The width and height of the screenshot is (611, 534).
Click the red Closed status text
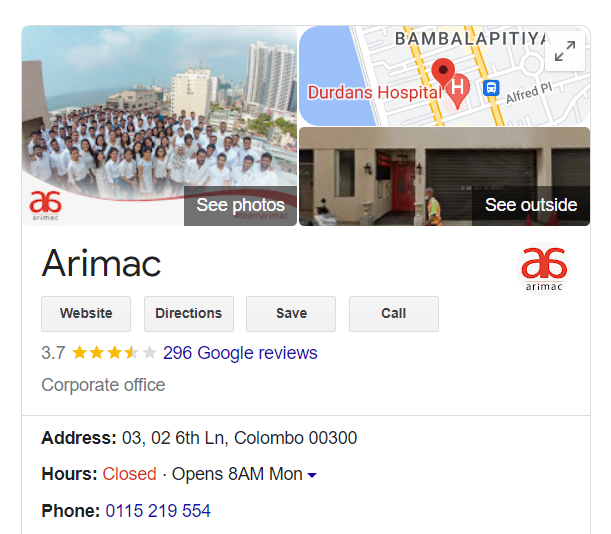coord(129,474)
